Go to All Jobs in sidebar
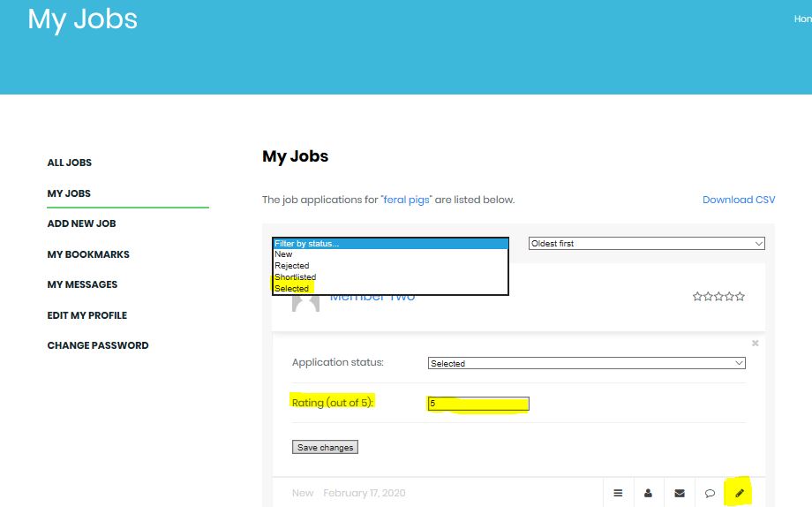 (70, 163)
